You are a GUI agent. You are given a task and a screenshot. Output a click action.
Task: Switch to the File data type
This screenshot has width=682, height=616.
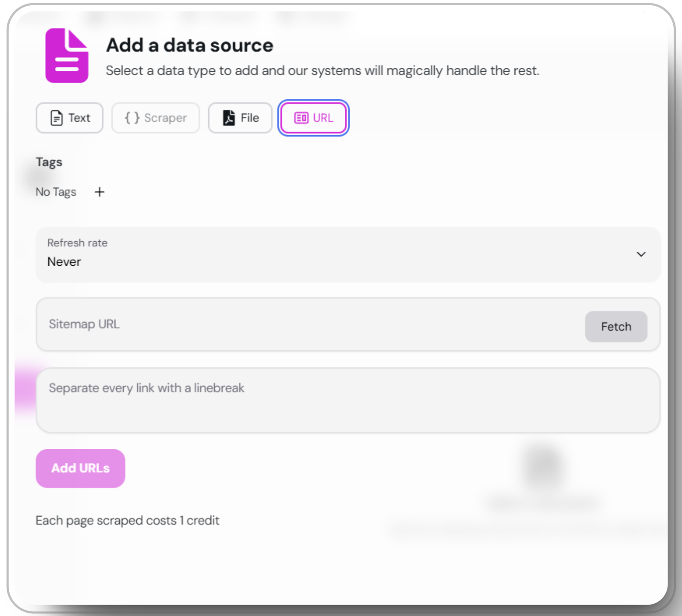point(240,118)
